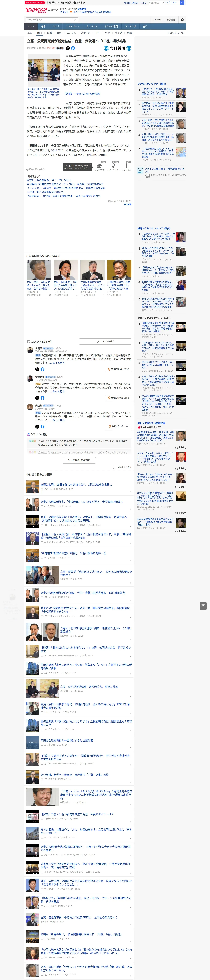Screen dimensions: 210x980
Task: Open トピックス一覧 link
Action: pyautogui.click(x=175, y=33)
